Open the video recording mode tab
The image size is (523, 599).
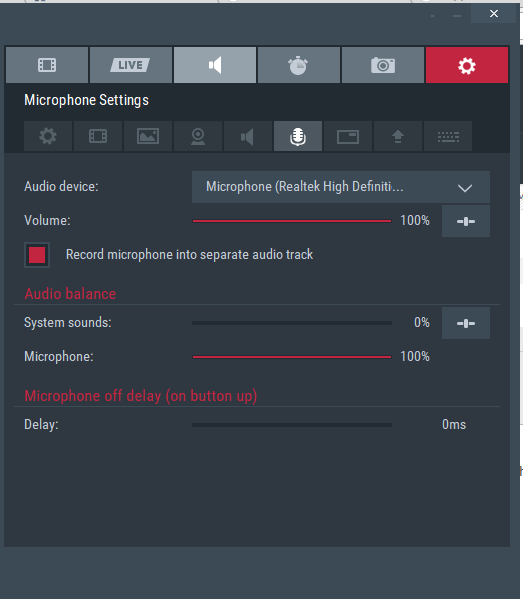47,65
